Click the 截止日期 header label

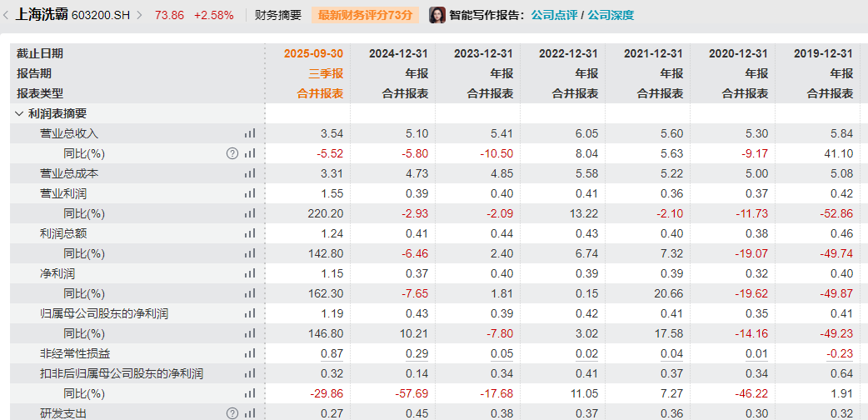coord(40,53)
